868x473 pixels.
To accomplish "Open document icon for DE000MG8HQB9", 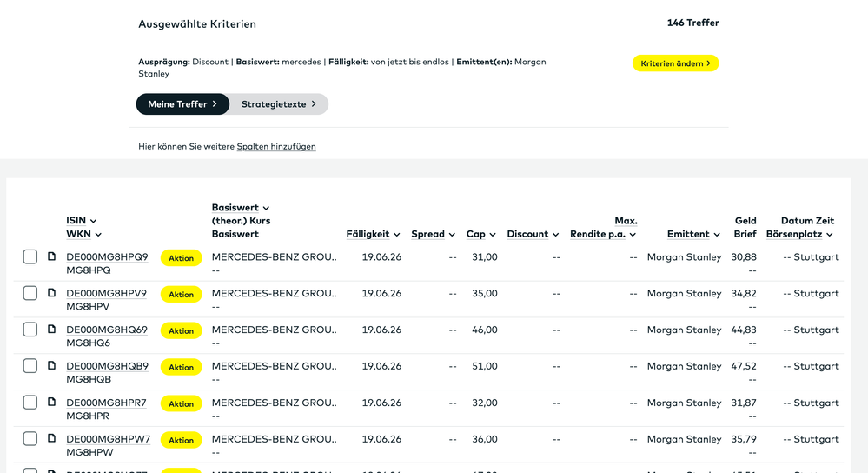I will (51, 365).
